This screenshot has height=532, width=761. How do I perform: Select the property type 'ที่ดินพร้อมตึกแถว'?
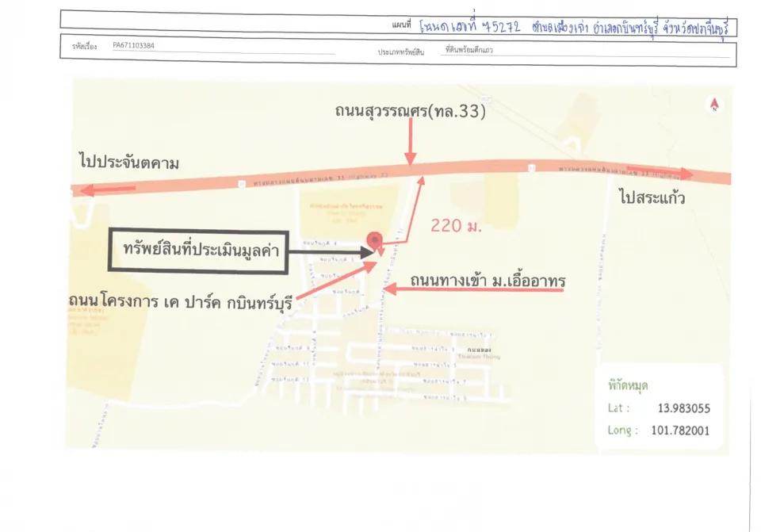(468, 50)
